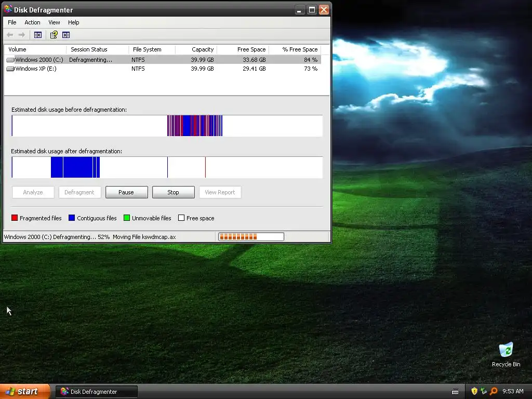The width and height of the screenshot is (532, 399).
Task: Click the keyboard icon in the taskbar
Action: click(455, 392)
